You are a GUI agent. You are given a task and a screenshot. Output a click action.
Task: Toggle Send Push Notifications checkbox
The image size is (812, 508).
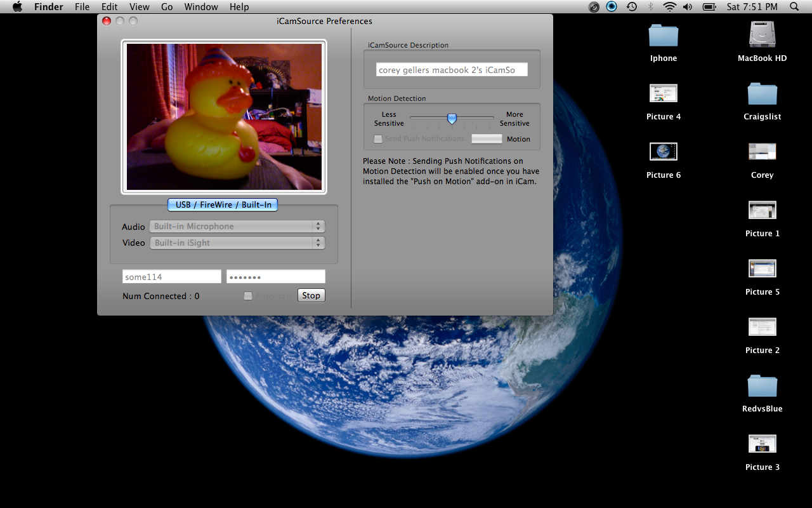378,138
